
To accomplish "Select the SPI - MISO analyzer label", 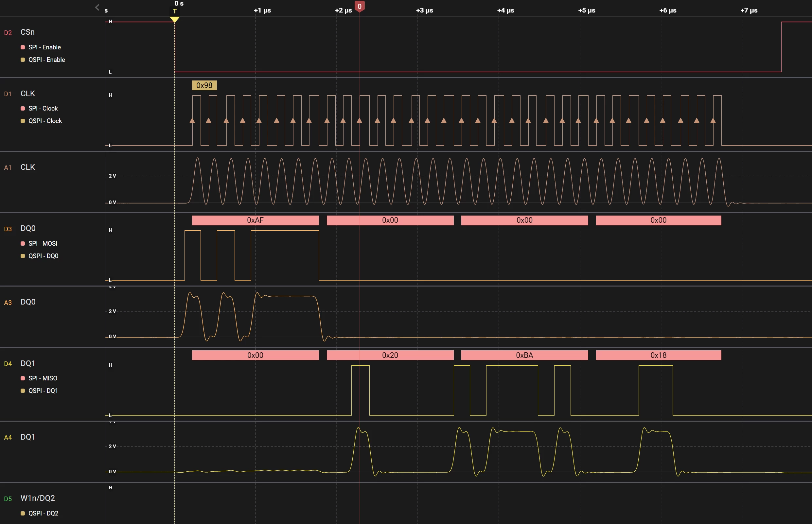I will tap(43, 378).
